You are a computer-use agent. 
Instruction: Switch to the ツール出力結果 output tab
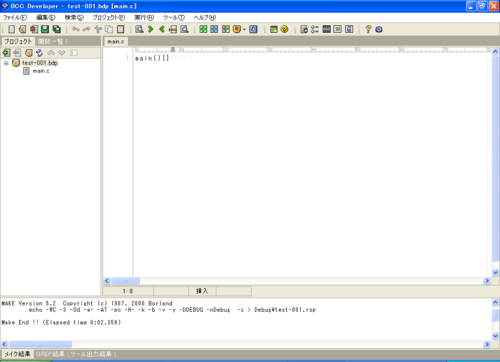tap(91, 354)
